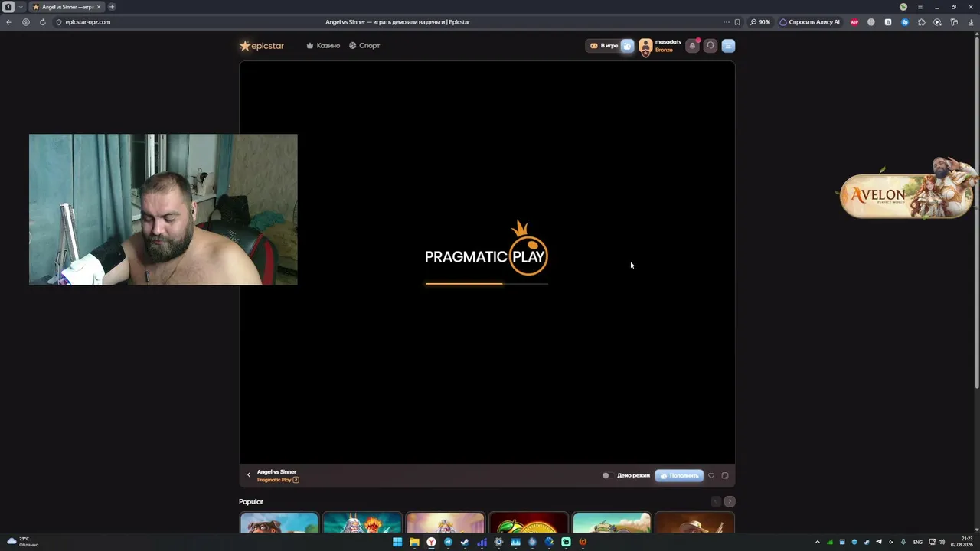This screenshot has width=980, height=551.
Task: Open support headset icon
Action: [x=710, y=46]
